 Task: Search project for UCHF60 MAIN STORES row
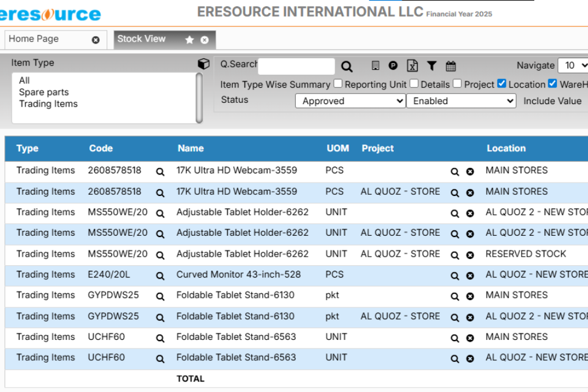(454, 338)
